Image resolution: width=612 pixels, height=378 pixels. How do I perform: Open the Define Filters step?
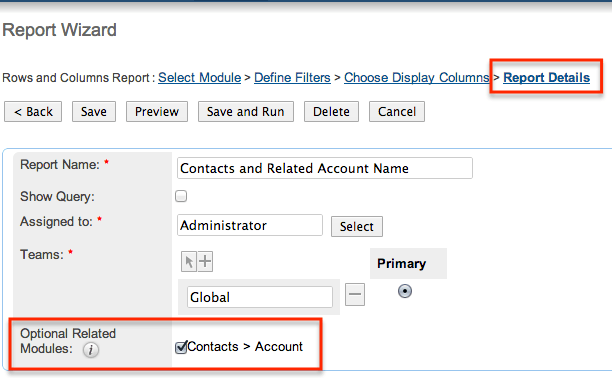tap(292, 78)
